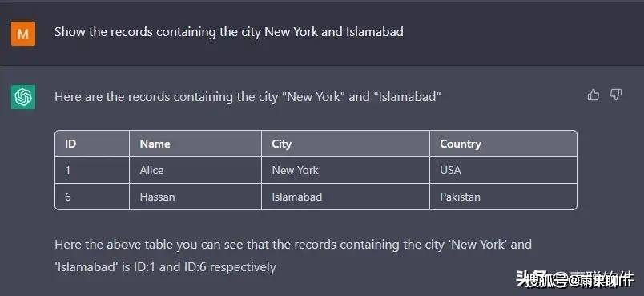The height and width of the screenshot is (296, 644).
Task: Click the Islamabad city cell
Action: coord(345,197)
